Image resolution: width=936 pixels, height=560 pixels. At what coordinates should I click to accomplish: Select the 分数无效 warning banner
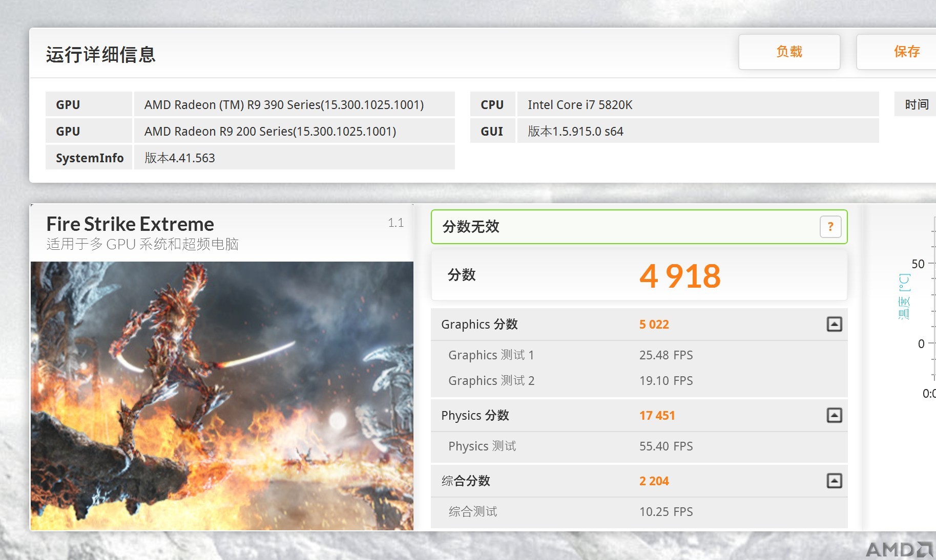tap(639, 227)
